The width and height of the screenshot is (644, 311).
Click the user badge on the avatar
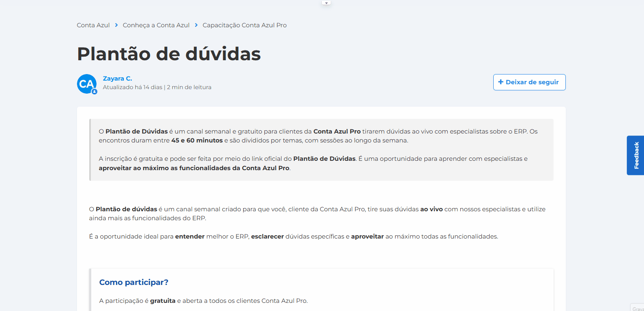(94, 92)
